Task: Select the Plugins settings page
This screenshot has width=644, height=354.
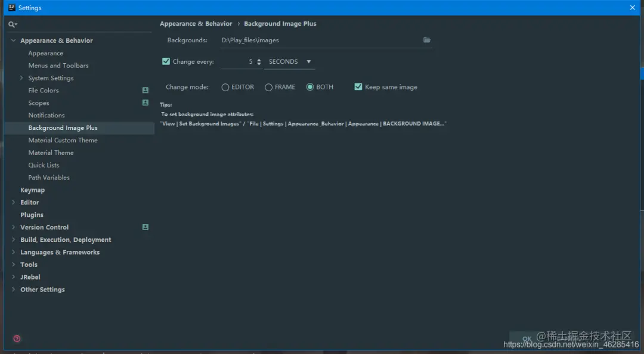Action: tap(32, 215)
